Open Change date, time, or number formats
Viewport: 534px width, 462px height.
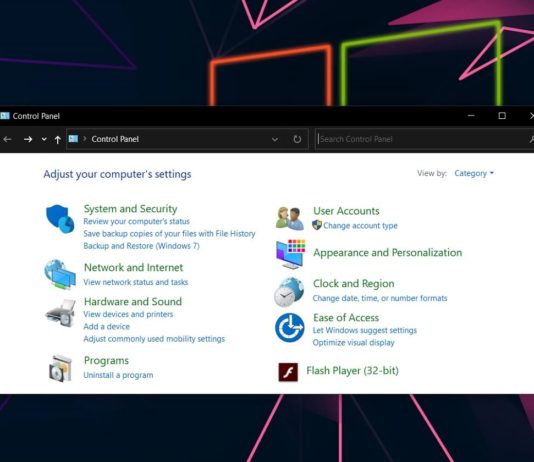pyautogui.click(x=380, y=298)
